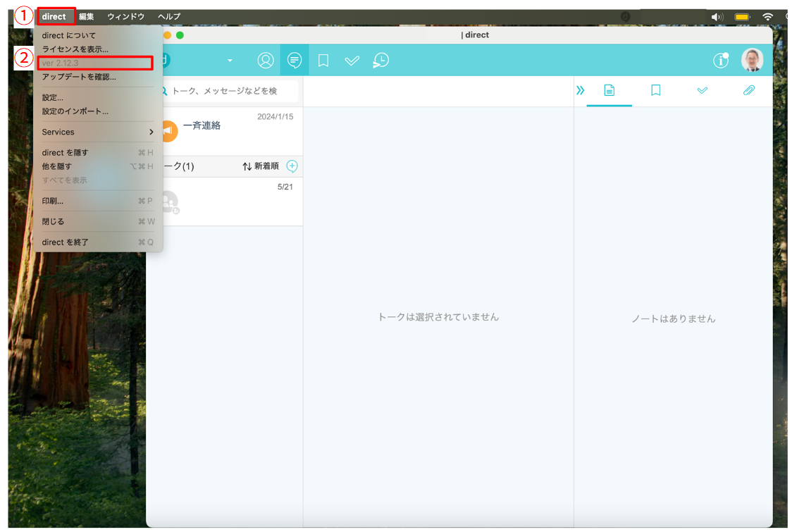
Task: Click the information notification icon
Action: pos(720,61)
